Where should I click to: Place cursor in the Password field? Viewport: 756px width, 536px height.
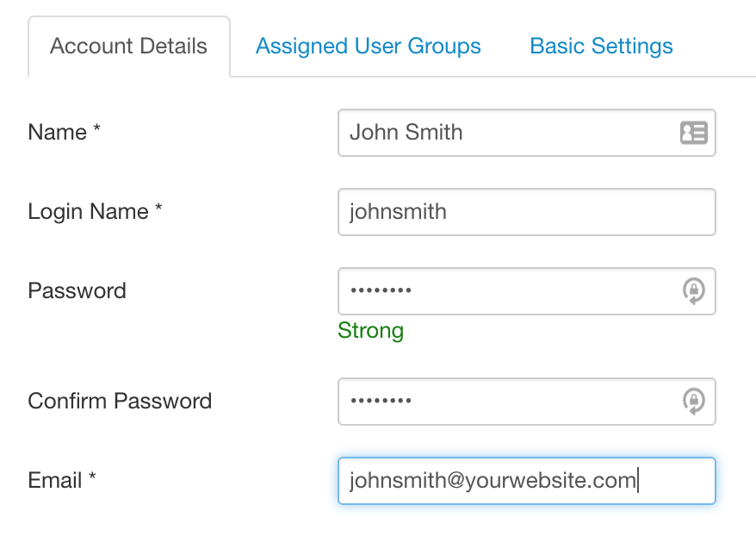(x=508, y=291)
